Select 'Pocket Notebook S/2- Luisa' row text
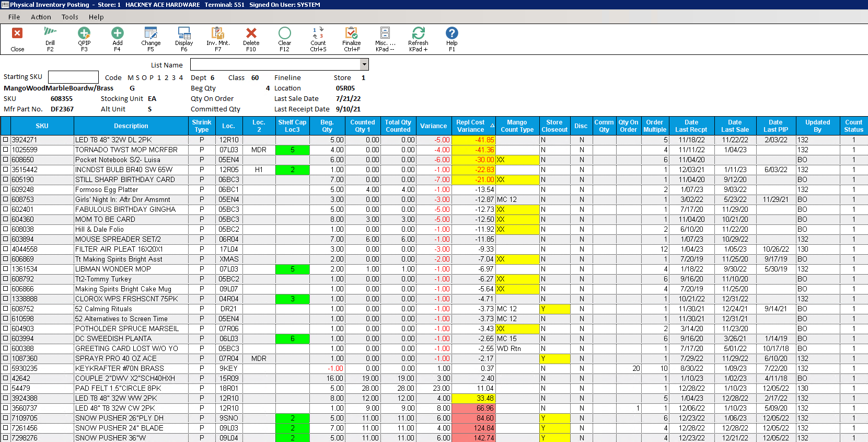This screenshot has height=442, width=868. tap(118, 160)
